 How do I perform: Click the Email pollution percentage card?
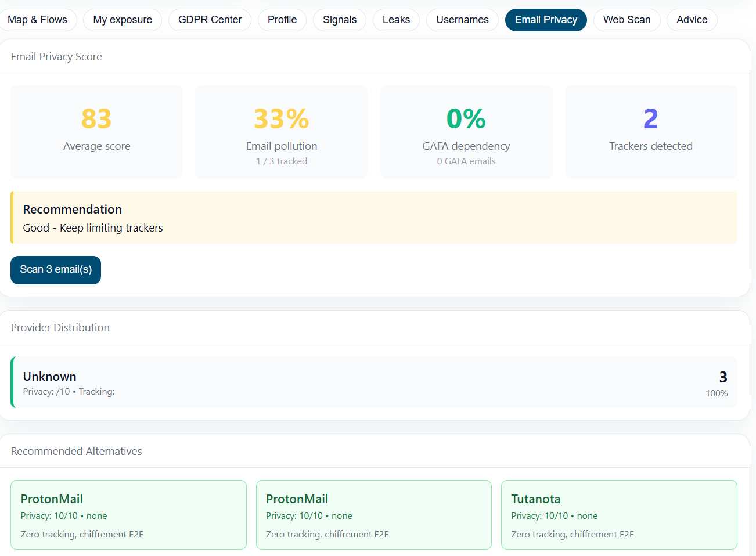click(281, 131)
